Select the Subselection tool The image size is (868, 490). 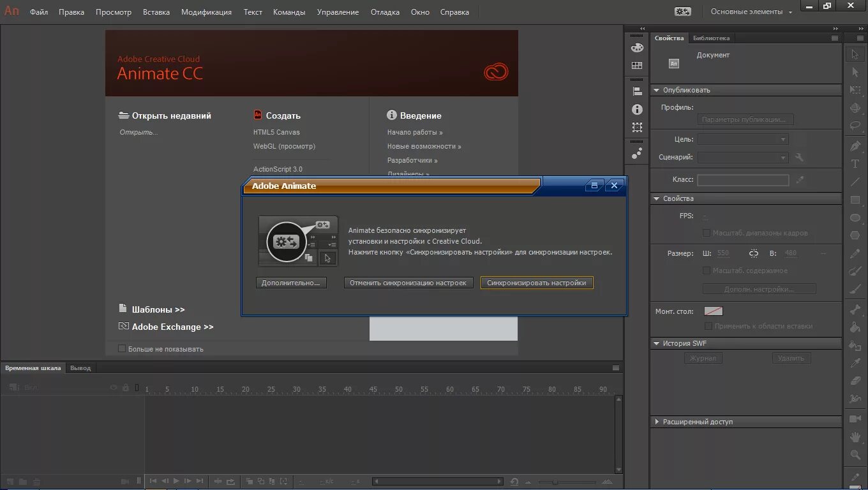point(855,73)
